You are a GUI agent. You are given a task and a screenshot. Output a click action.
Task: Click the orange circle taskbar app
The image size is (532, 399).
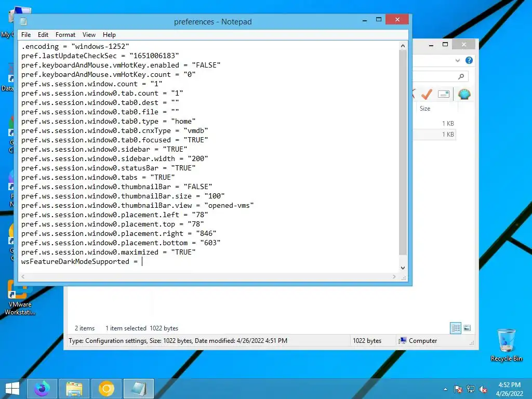tap(107, 389)
